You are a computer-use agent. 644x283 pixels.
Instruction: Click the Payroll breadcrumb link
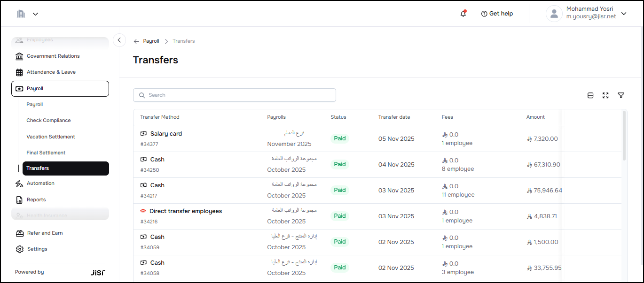151,41
